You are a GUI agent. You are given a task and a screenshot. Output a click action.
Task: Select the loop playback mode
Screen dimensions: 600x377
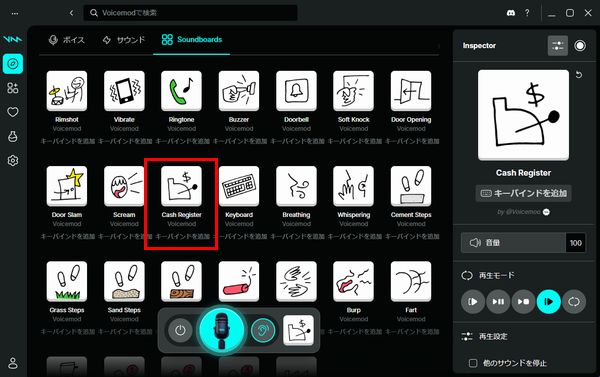tap(574, 302)
